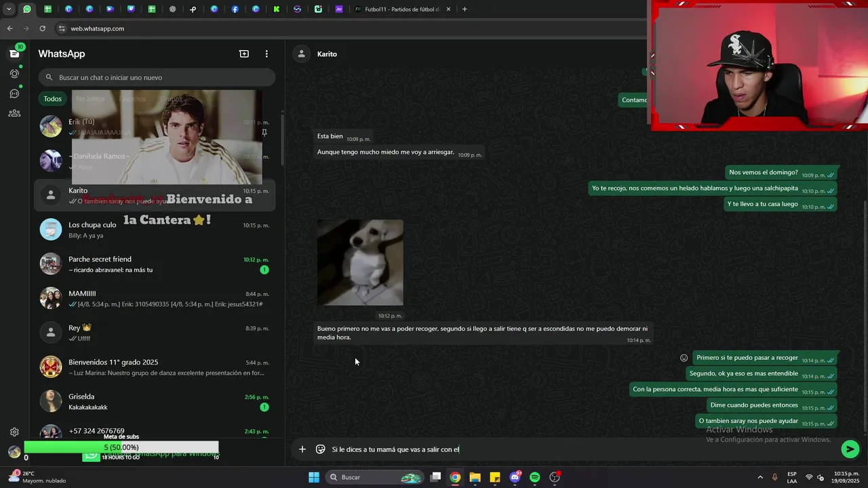The width and height of the screenshot is (868, 488).
Task: Click the taskbar Buscar search box
Action: tap(374, 477)
